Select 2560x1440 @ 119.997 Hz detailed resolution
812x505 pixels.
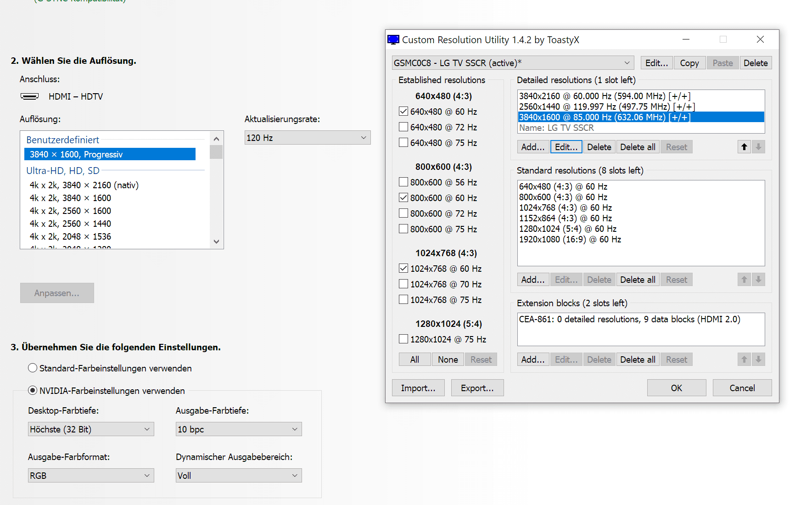coord(641,107)
